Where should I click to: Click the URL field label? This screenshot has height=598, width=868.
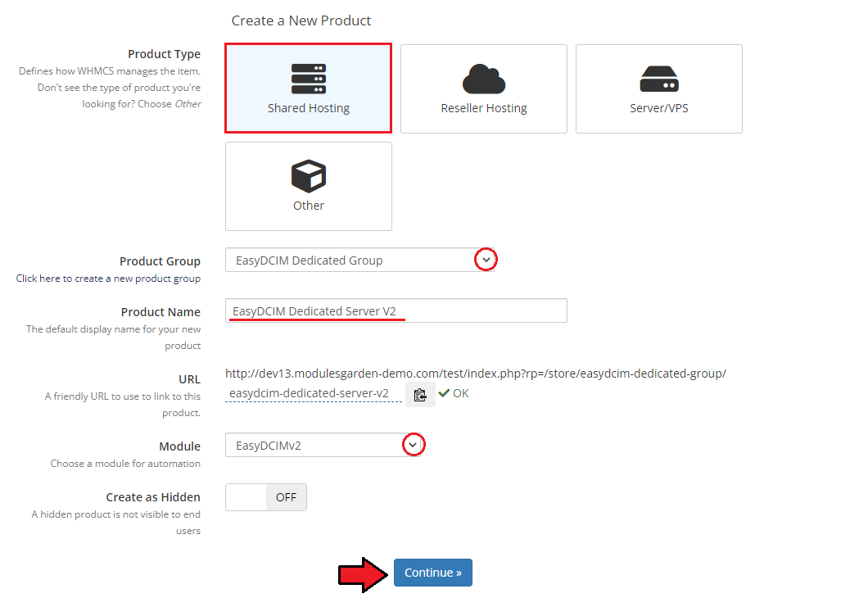click(x=189, y=379)
